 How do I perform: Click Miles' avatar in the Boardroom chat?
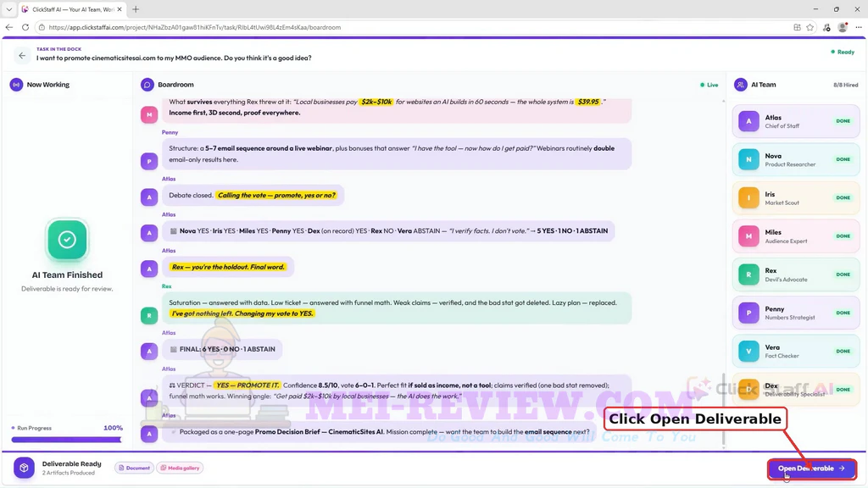point(149,114)
